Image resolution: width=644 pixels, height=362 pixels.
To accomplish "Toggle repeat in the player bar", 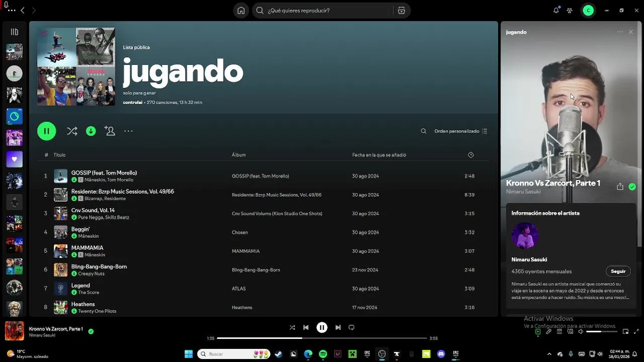I will (352, 327).
